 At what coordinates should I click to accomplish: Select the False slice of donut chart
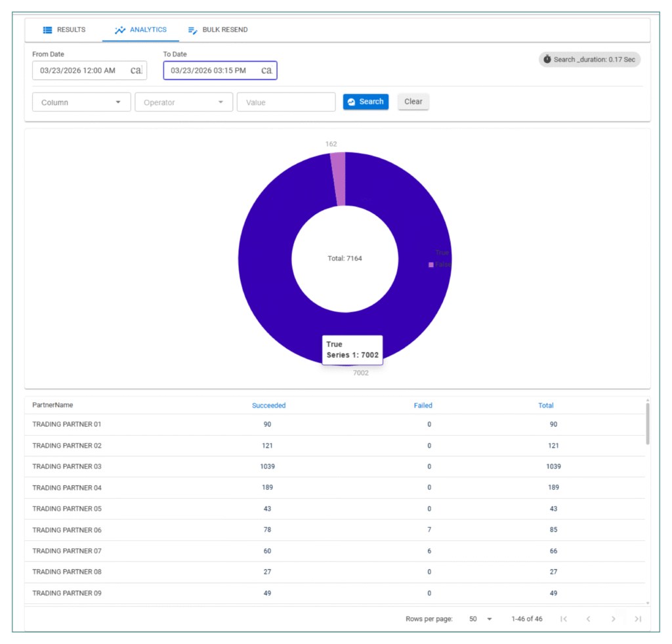(x=338, y=179)
